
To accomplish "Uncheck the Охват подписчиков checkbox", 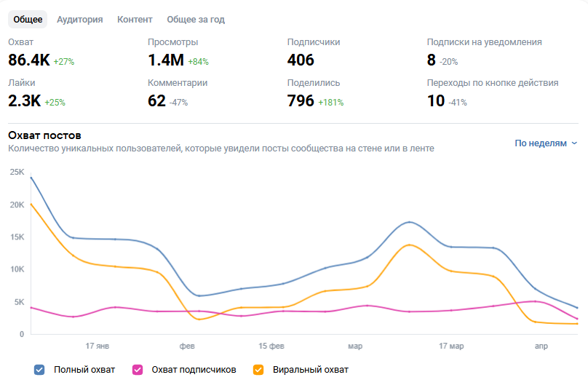I will pos(138,370).
